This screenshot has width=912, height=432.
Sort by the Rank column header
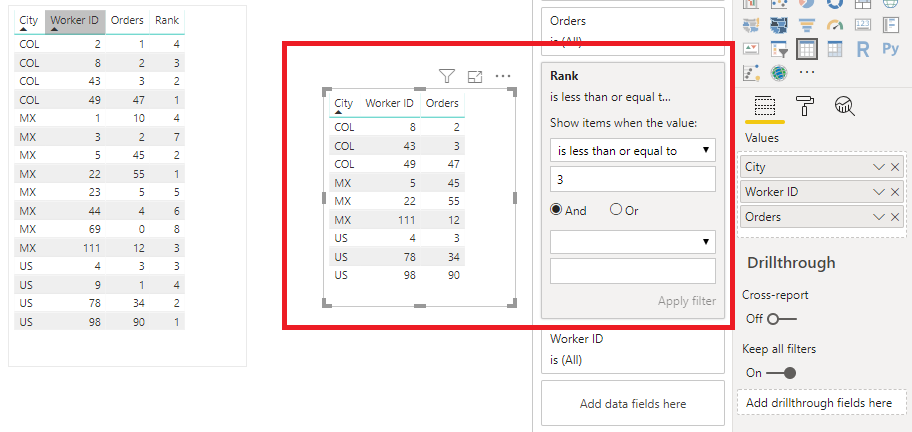click(x=167, y=22)
